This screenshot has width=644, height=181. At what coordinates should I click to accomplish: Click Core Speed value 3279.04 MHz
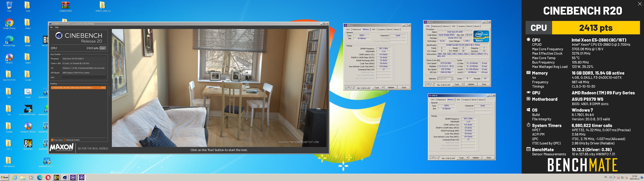(445, 64)
